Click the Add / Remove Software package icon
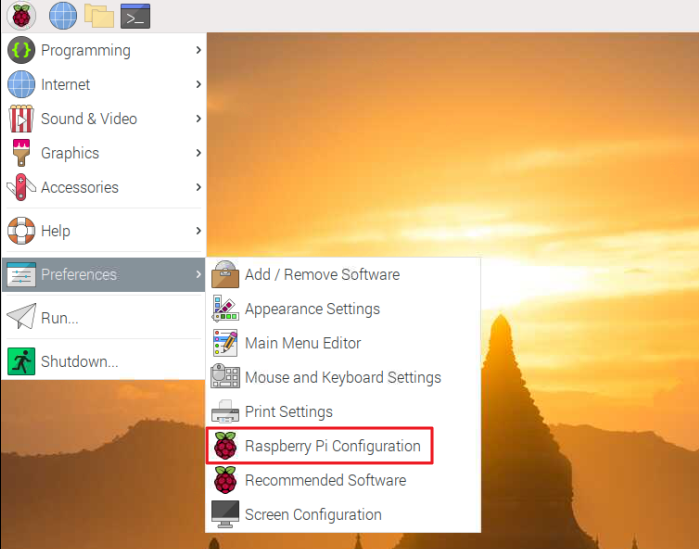 coord(225,274)
